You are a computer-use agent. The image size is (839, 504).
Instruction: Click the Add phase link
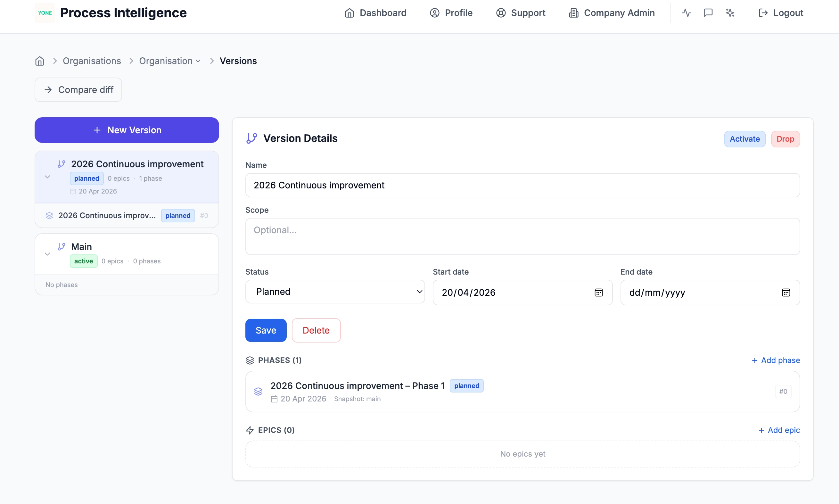coord(776,360)
